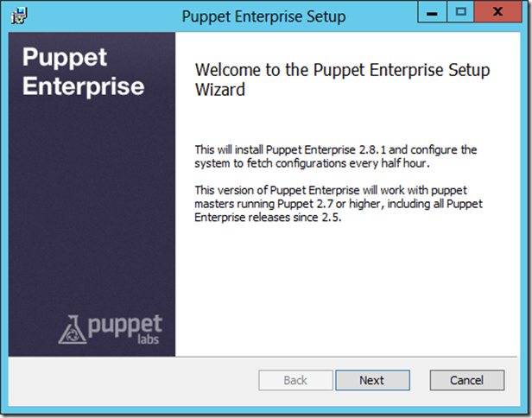Click the greyed-out Back button
Screen dimensions: 532x418
(x=295, y=380)
